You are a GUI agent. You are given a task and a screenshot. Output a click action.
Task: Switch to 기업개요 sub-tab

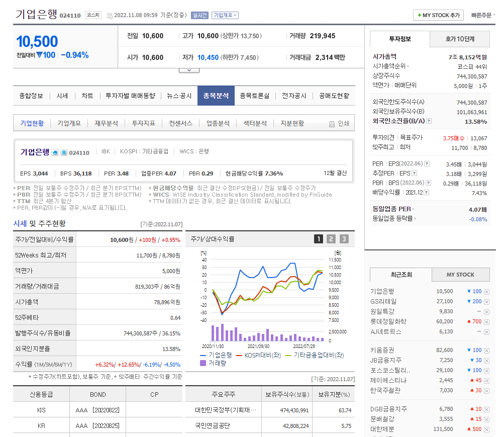[69, 124]
